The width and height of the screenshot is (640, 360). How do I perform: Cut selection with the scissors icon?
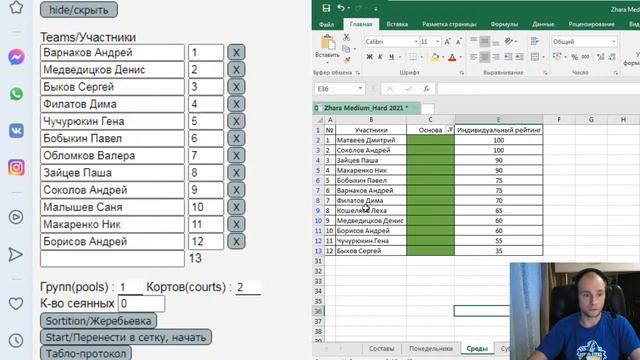click(347, 38)
